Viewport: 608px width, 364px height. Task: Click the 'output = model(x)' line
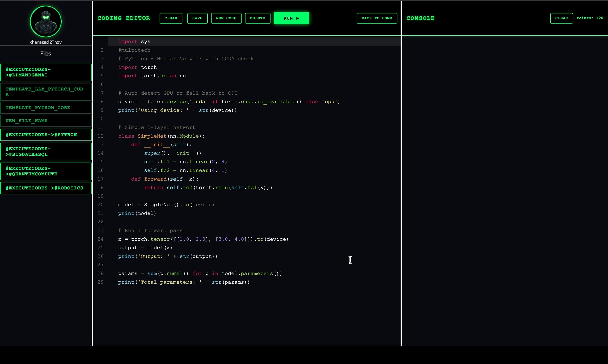145,247
